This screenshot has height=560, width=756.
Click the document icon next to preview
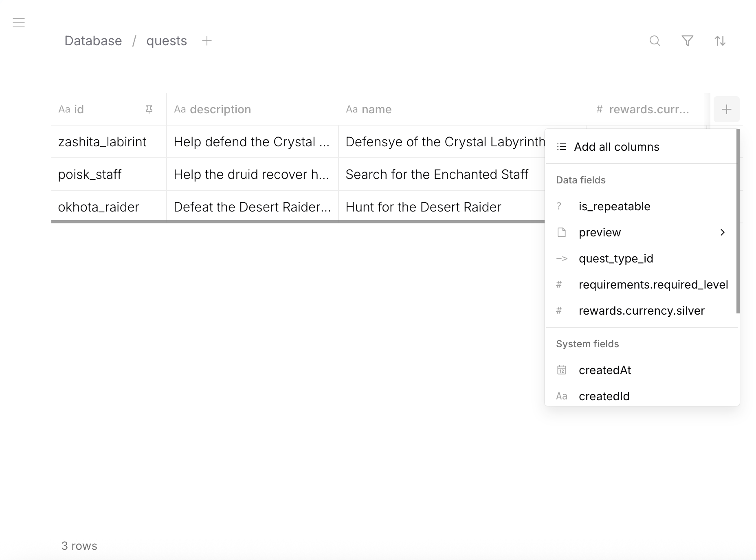(x=562, y=232)
